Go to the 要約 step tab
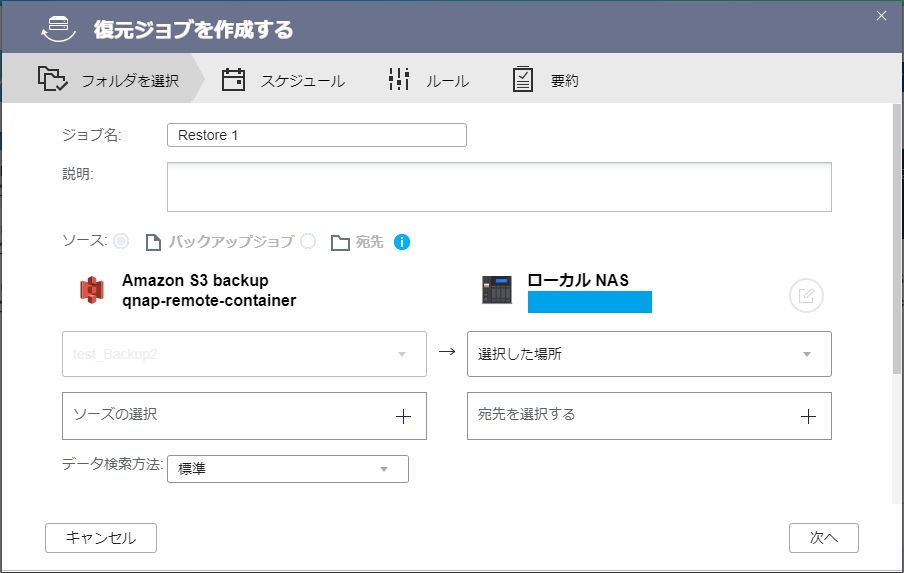904x573 pixels. pos(545,80)
